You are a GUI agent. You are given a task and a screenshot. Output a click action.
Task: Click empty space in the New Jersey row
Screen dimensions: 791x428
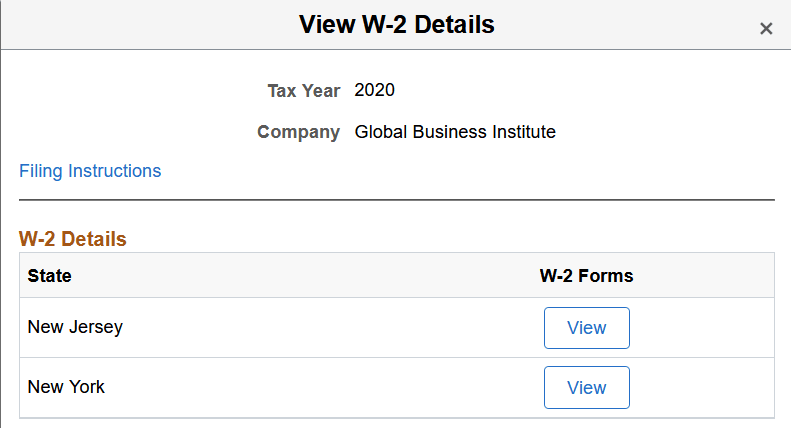[328, 328]
